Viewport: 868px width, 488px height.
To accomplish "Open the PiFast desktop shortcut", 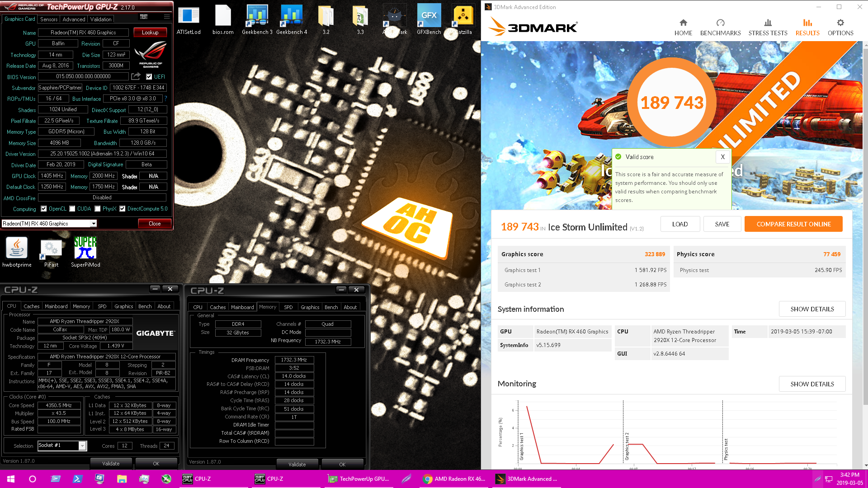I will (51, 253).
